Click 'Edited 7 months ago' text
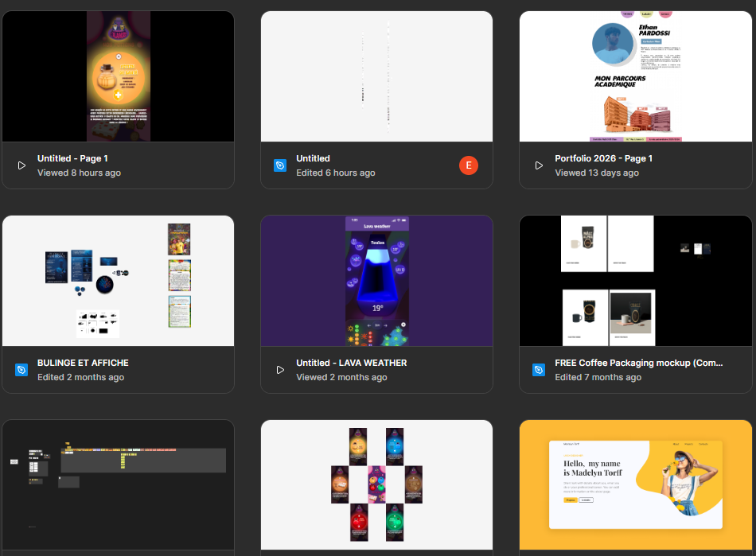756x556 pixels. pyautogui.click(x=598, y=377)
